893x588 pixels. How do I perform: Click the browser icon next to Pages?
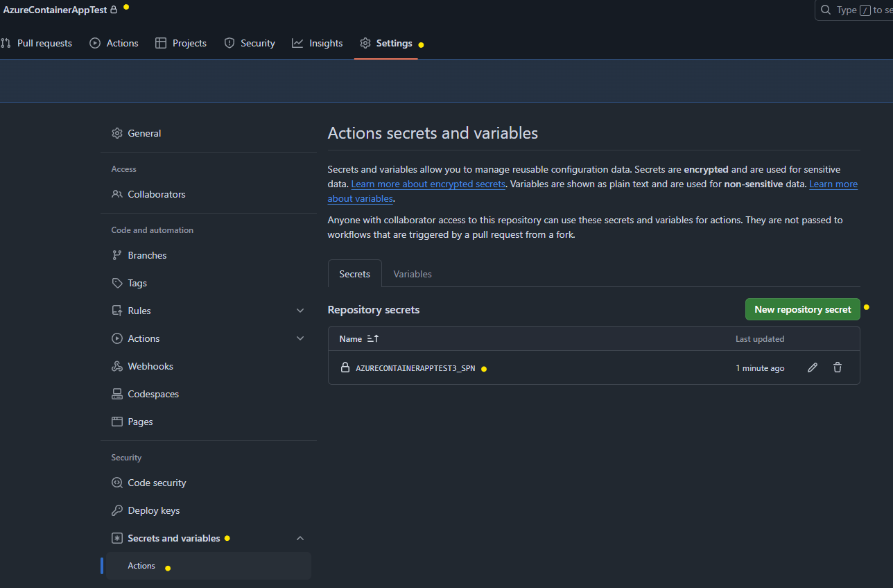(x=117, y=422)
